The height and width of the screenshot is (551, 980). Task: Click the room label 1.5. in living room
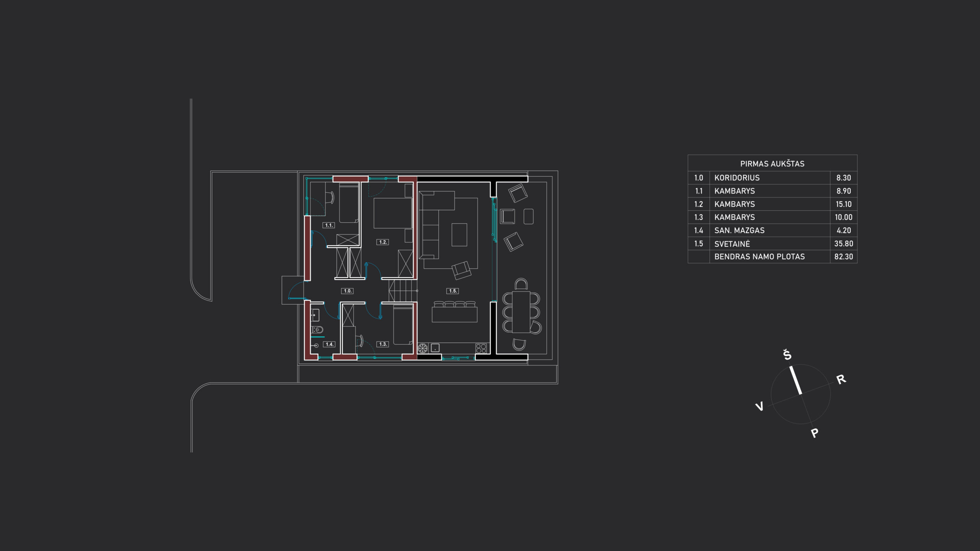[x=452, y=291]
